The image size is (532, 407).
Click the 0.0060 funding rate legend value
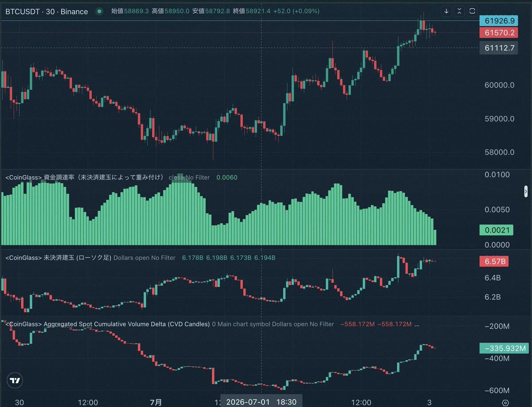point(227,178)
